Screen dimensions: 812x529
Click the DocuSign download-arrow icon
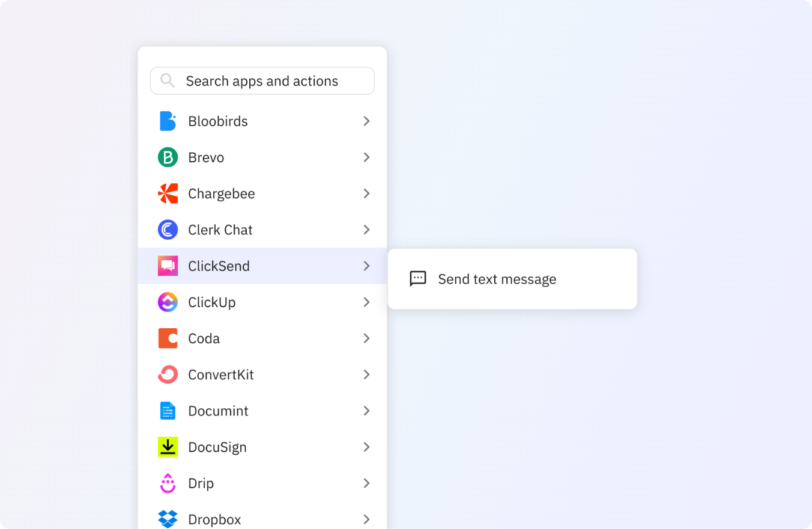(168, 447)
